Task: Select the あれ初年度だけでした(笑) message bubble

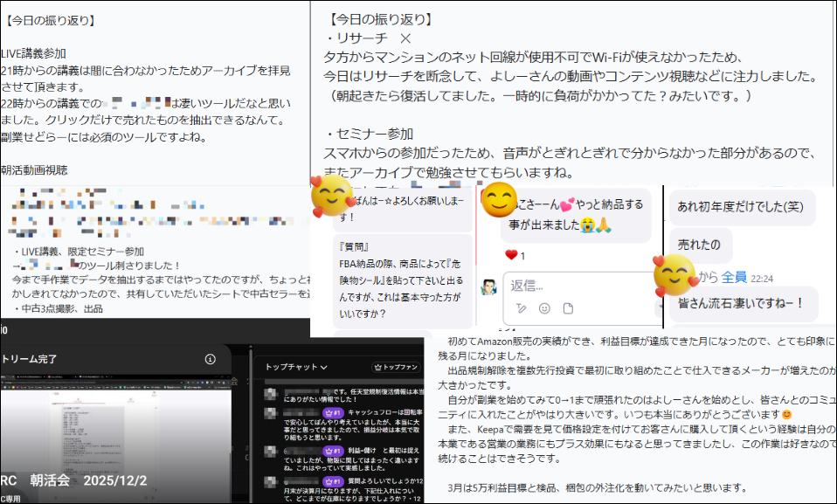Action: click(742, 207)
